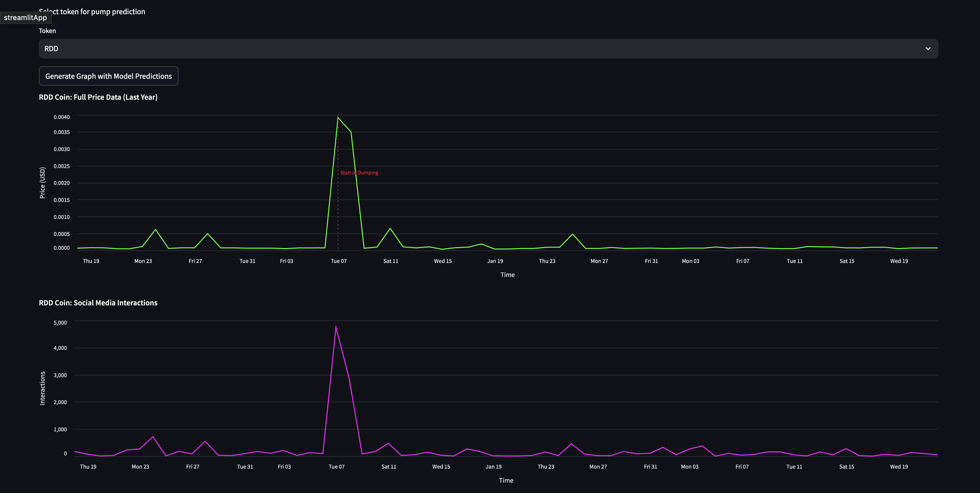Click 'RDD Coin: Social Media Interactions' heading
This screenshot has height=493, width=980.
[98, 303]
